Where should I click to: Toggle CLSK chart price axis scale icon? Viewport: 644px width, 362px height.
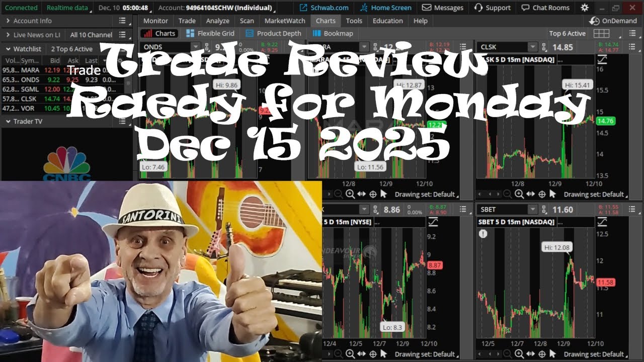click(x=602, y=59)
